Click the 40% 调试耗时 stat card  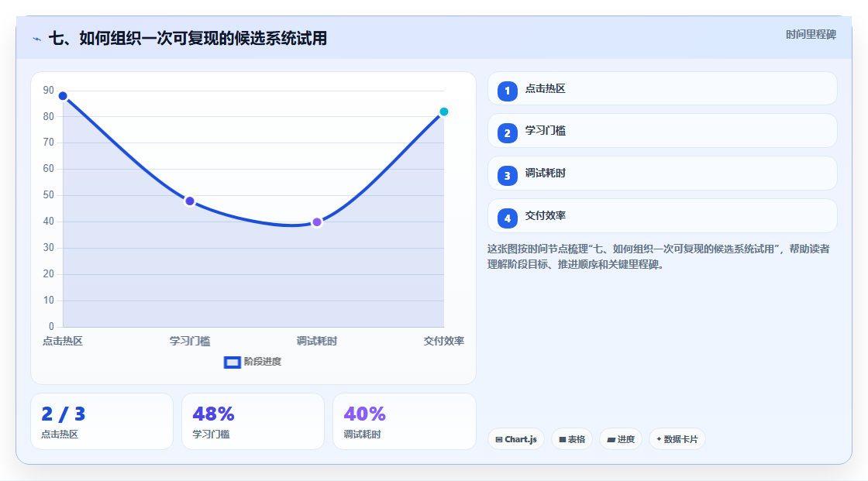pos(405,422)
